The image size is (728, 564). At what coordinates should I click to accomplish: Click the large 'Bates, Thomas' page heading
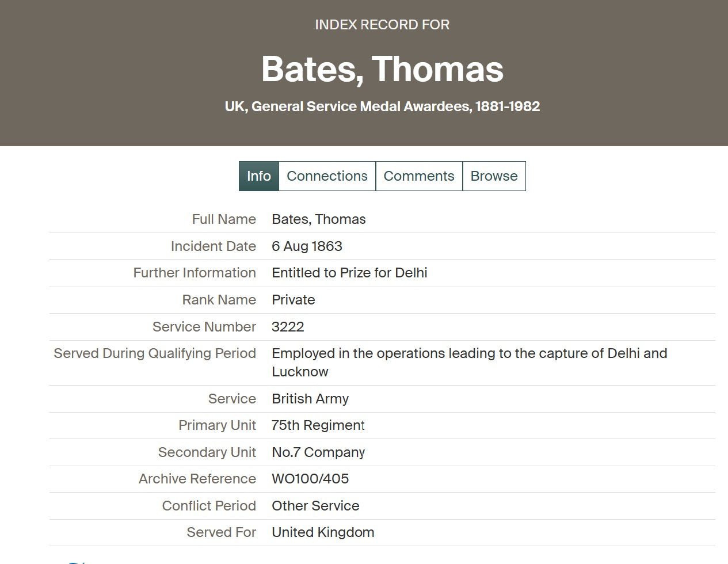[x=382, y=69]
